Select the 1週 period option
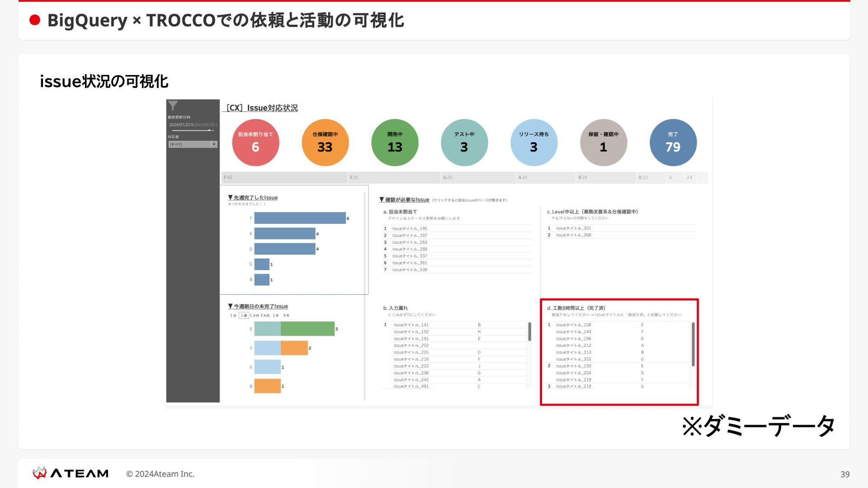The image size is (868, 488). 244,315
